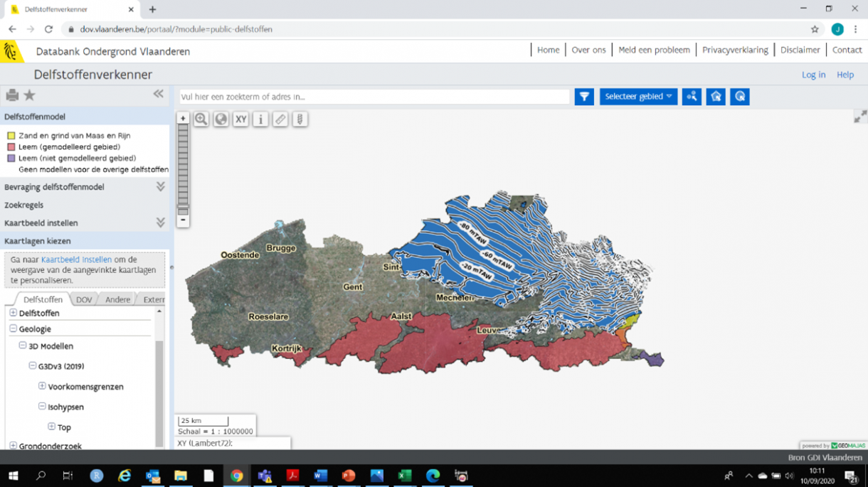Click the print icon in the sidebar
The width and height of the screenshot is (868, 487).
12,95
